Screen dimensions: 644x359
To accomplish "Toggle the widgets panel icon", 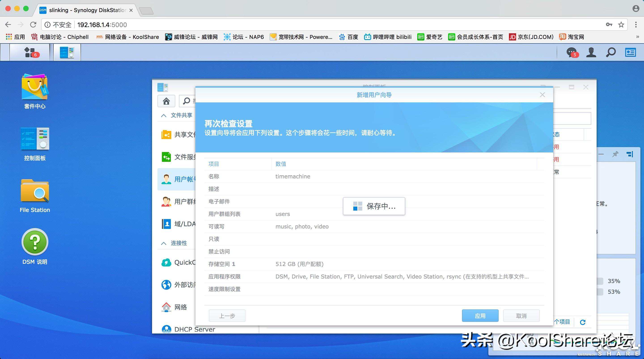I will tap(630, 53).
